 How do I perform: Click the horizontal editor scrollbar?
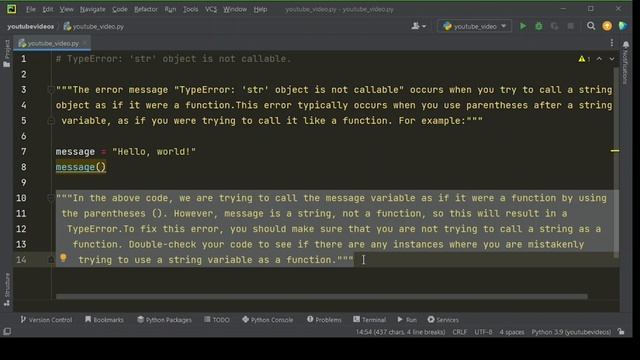pyautogui.click(x=322, y=297)
